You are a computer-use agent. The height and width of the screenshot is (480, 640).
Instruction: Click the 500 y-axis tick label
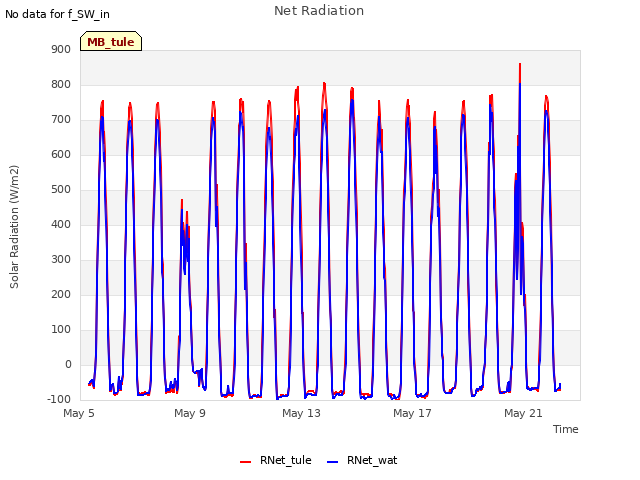point(61,189)
